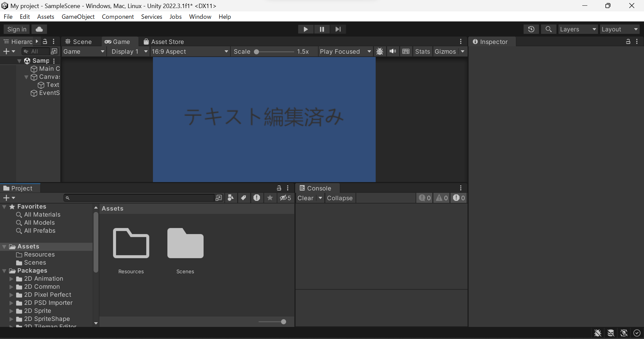This screenshot has height=339, width=644.
Task: Toggle Gizmos in the Game view
Action: pos(445,51)
